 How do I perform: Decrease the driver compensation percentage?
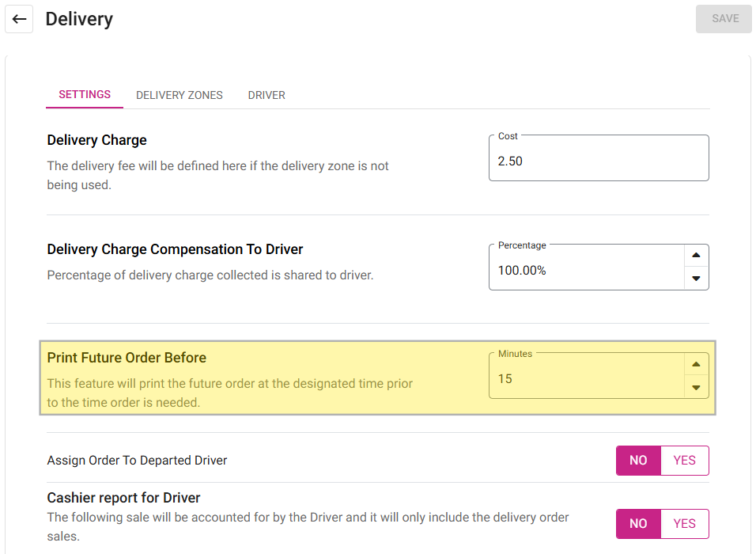tap(696, 279)
